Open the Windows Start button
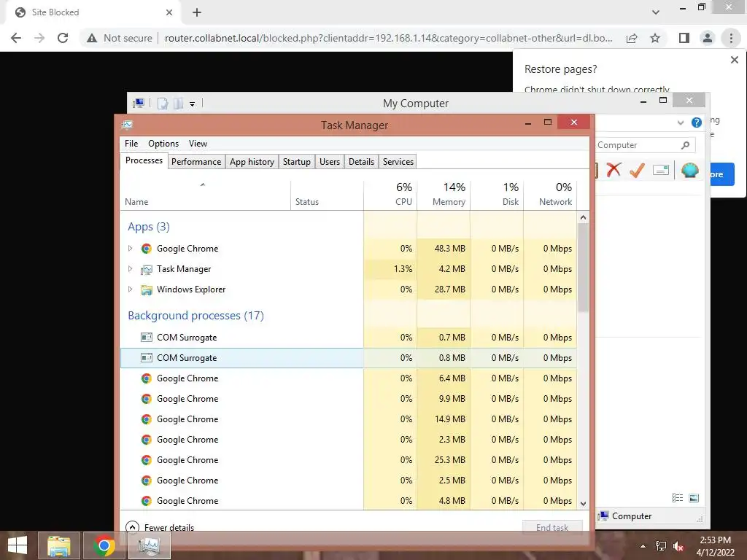 [x=18, y=545]
